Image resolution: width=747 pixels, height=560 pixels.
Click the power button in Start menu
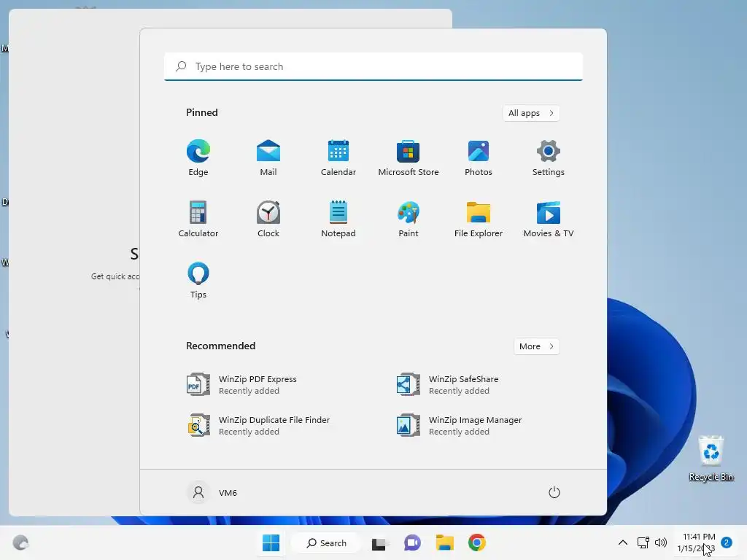point(554,492)
